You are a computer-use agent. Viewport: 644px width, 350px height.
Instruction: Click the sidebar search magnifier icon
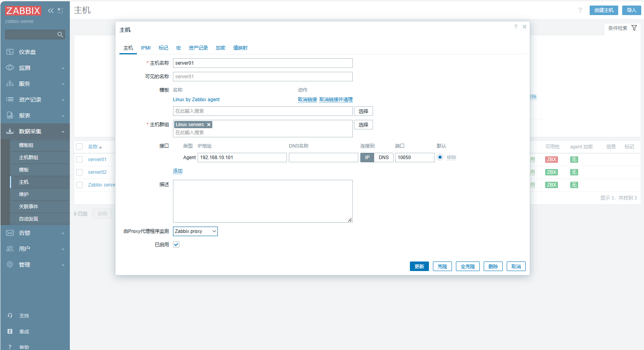(x=60, y=35)
